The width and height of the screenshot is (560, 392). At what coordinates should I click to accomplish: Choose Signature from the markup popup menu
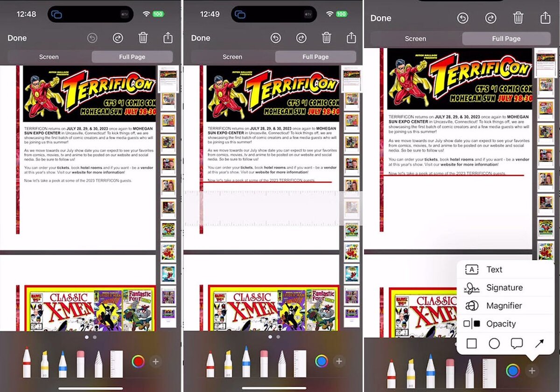coord(505,288)
